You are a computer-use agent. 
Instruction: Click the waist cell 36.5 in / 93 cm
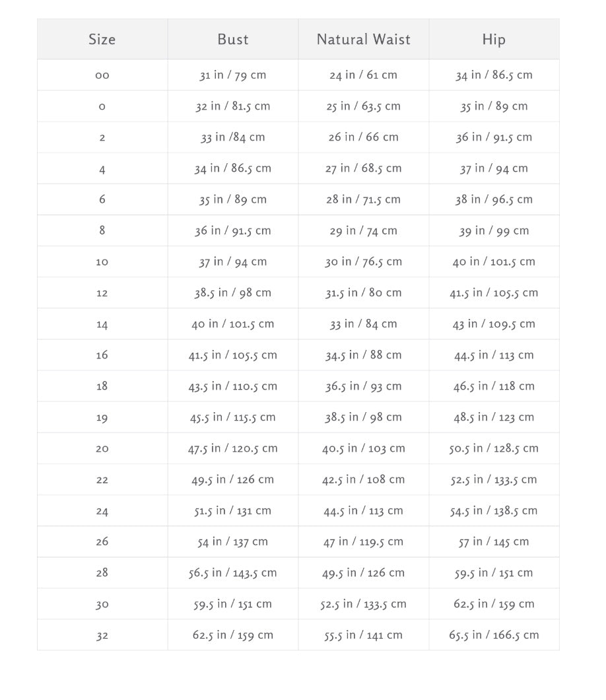click(363, 386)
